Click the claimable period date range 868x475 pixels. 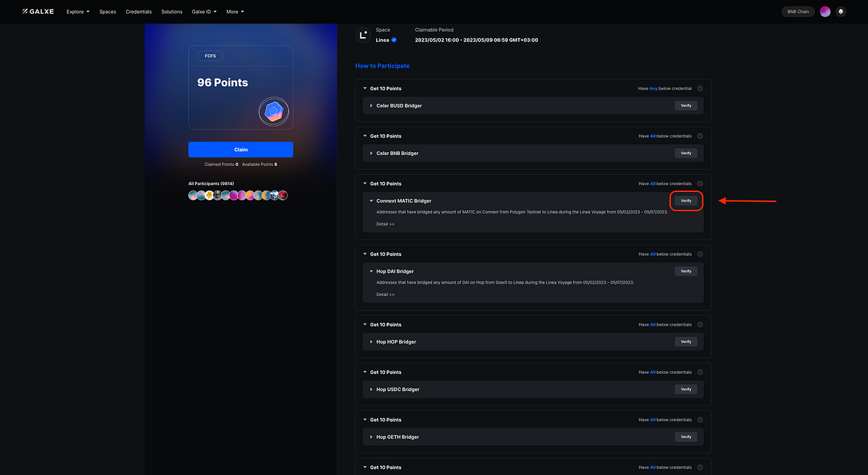(477, 40)
